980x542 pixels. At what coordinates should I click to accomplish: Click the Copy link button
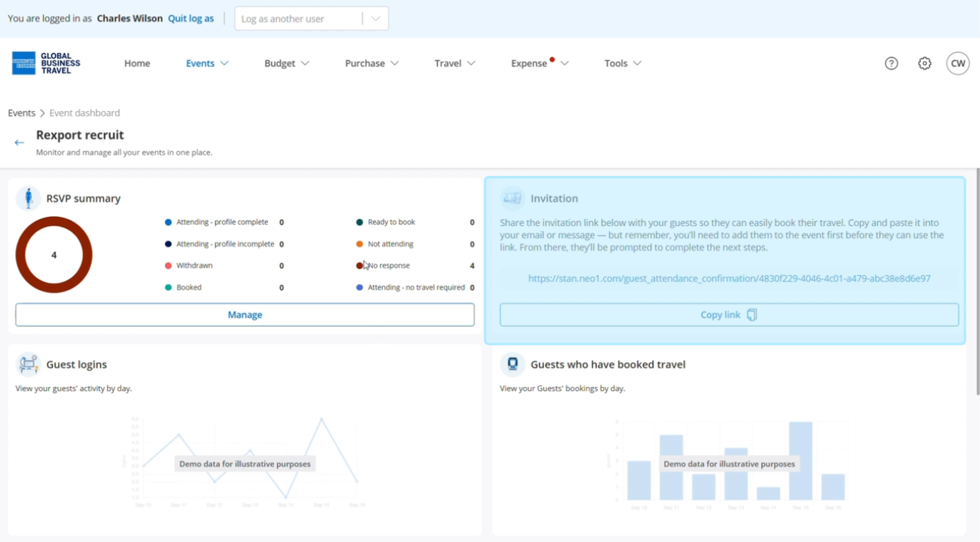[729, 315]
